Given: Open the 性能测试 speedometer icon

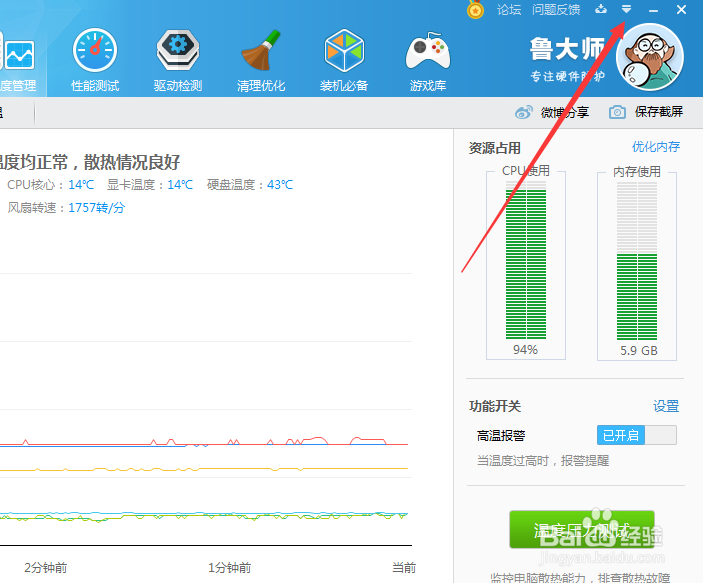Looking at the screenshot, I should pos(95,50).
